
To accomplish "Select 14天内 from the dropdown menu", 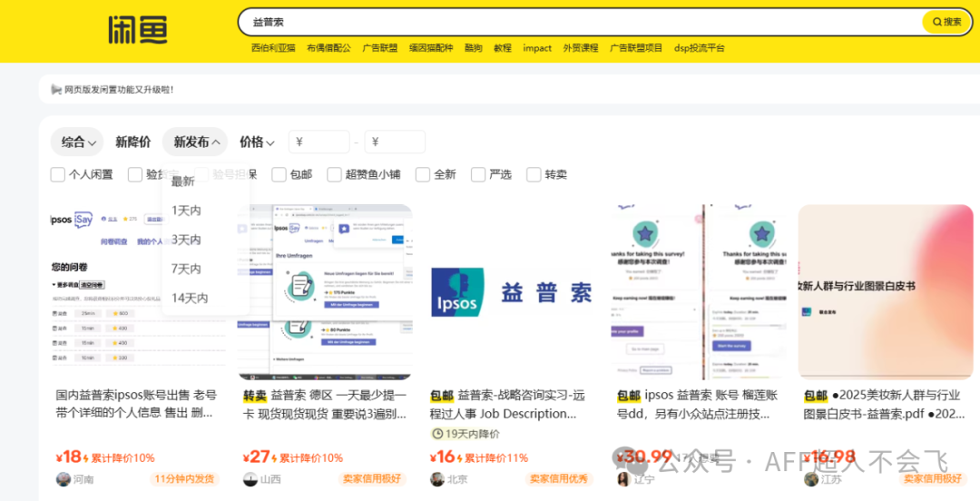I will 190,299.
